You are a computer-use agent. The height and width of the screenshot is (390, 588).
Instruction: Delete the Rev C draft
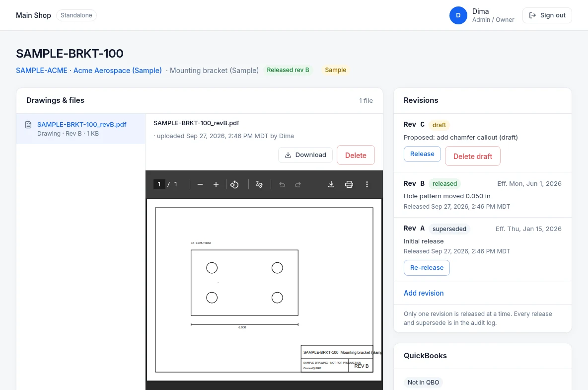[x=472, y=156]
